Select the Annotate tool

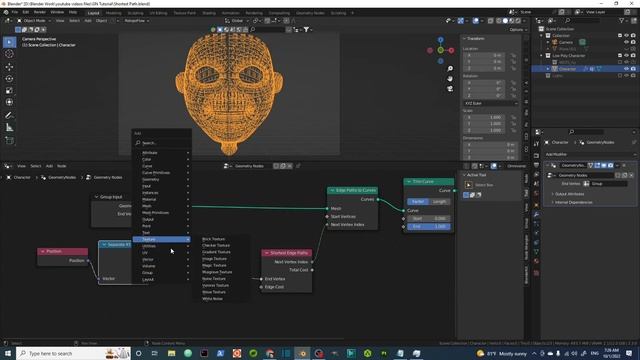tap(9, 116)
